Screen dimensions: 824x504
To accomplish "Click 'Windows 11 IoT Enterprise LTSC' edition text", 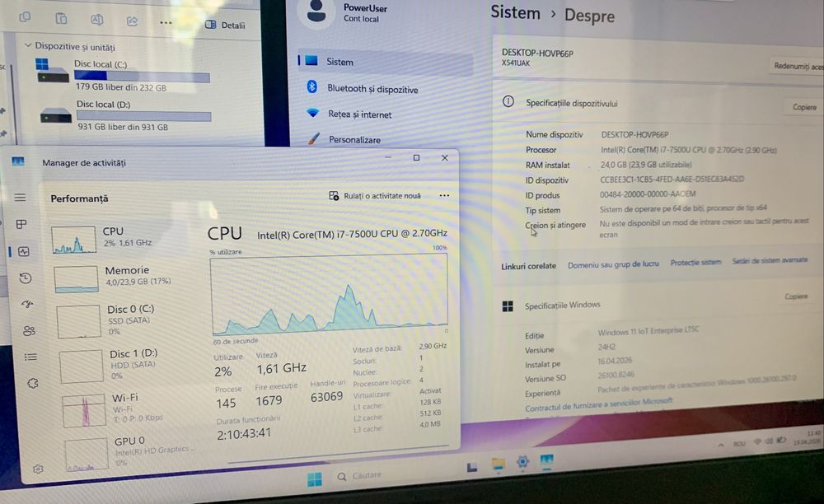I will [648, 331].
